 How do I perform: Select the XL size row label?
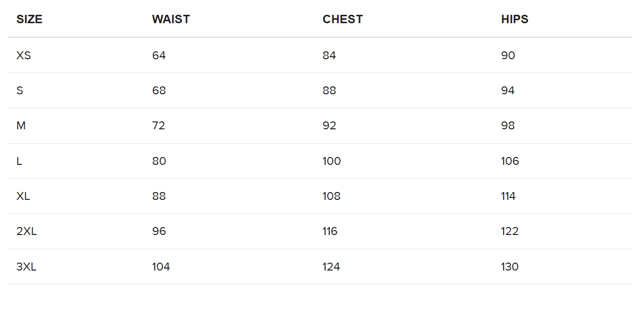23,196
